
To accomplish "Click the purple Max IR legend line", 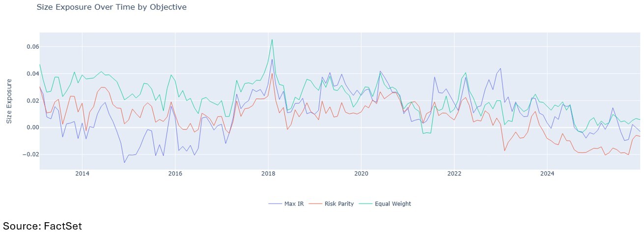I will point(275,204).
